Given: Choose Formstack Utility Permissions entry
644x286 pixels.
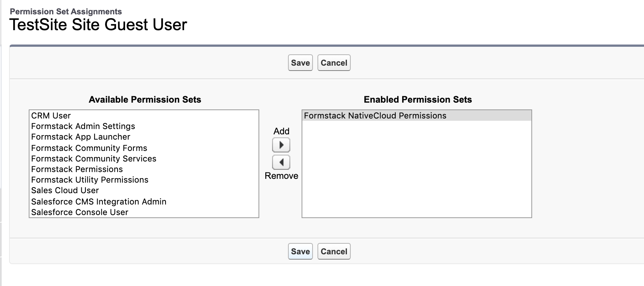Looking at the screenshot, I should (x=90, y=180).
